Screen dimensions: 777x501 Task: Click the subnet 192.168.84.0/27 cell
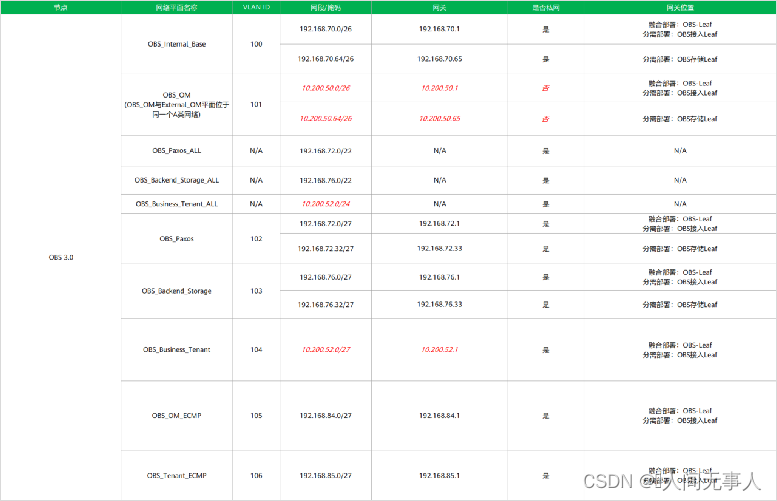pyautogui.click(x=326, y=416)
